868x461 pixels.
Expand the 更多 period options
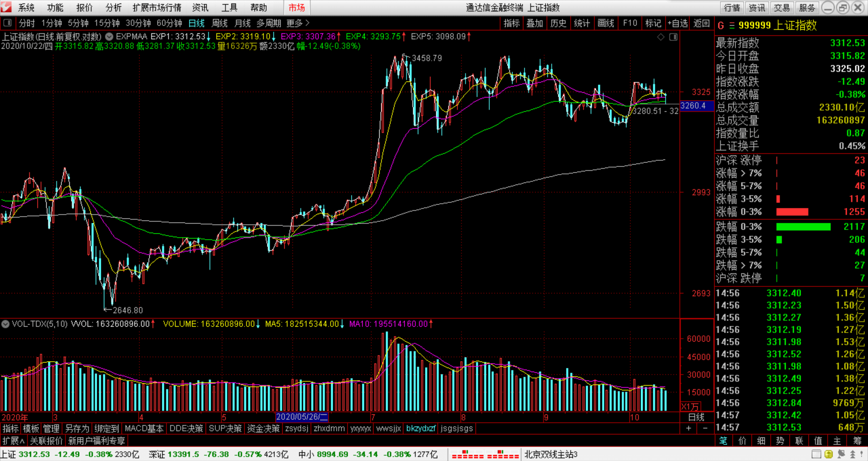point(298,23)
